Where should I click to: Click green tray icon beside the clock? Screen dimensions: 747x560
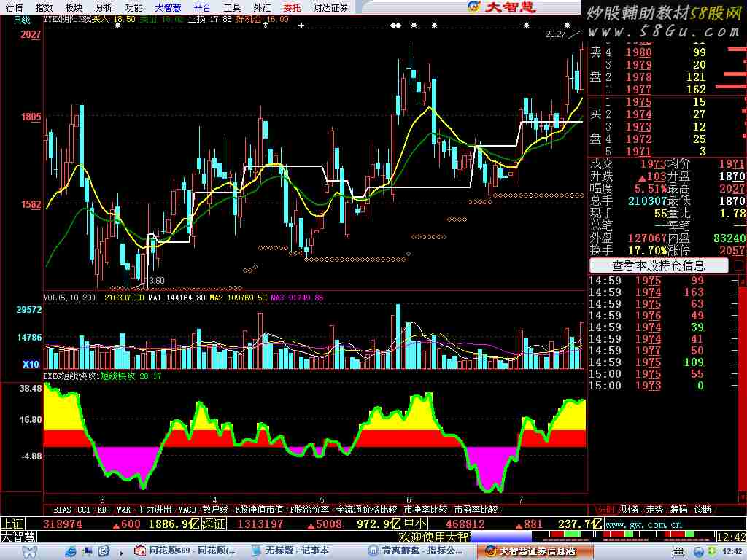(711, 552)
